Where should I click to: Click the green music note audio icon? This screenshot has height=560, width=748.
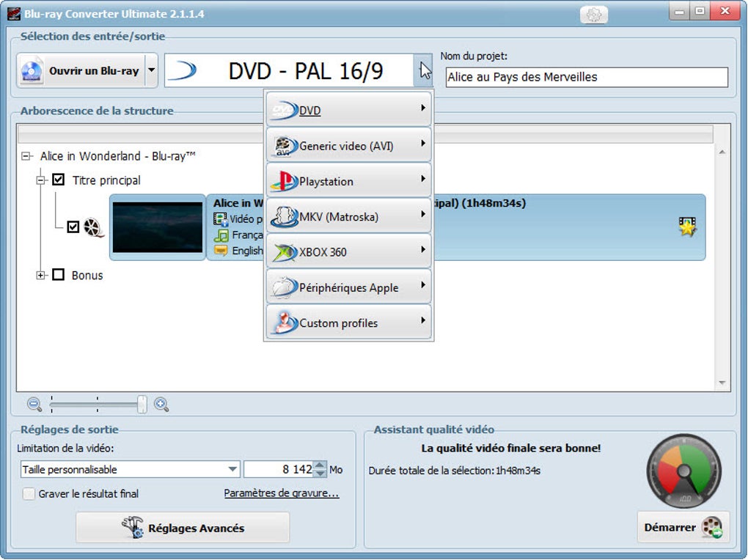(x=221, y=235)
